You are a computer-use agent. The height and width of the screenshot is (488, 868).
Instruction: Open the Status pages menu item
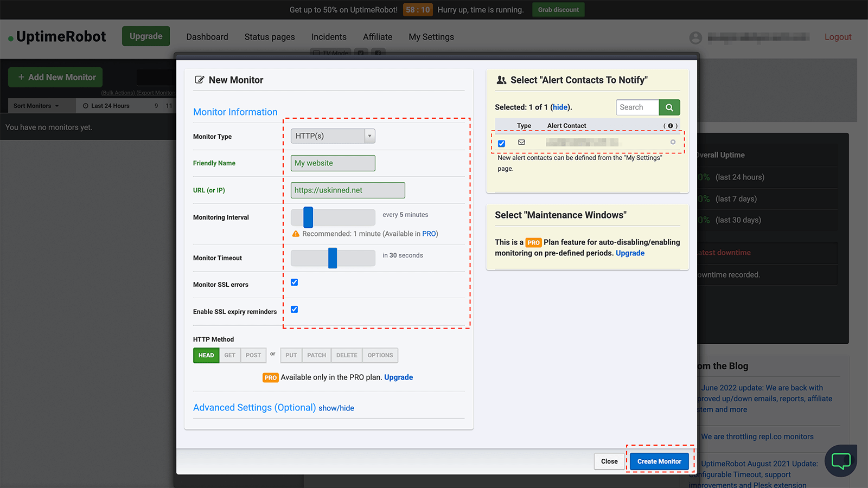click(x=270, y=37)
